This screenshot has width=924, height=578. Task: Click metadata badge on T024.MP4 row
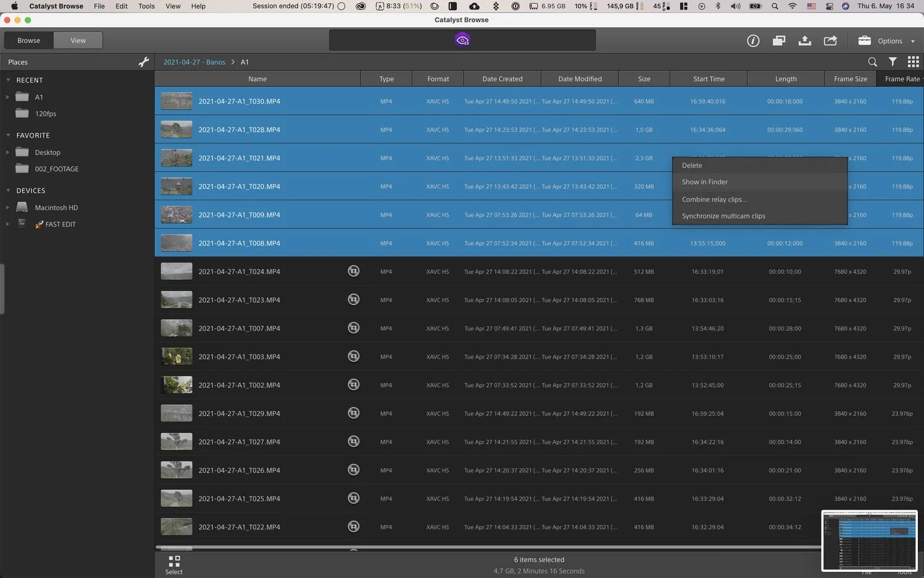[354, 271]
